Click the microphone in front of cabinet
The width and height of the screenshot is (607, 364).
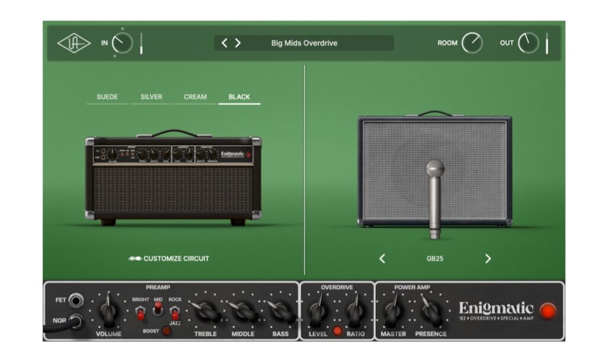(435, 199)
